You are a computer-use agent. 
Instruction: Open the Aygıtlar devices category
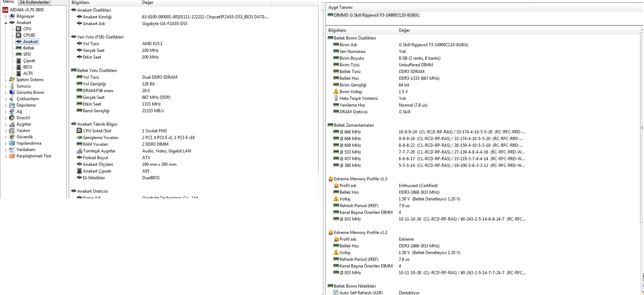click(24, 124)
